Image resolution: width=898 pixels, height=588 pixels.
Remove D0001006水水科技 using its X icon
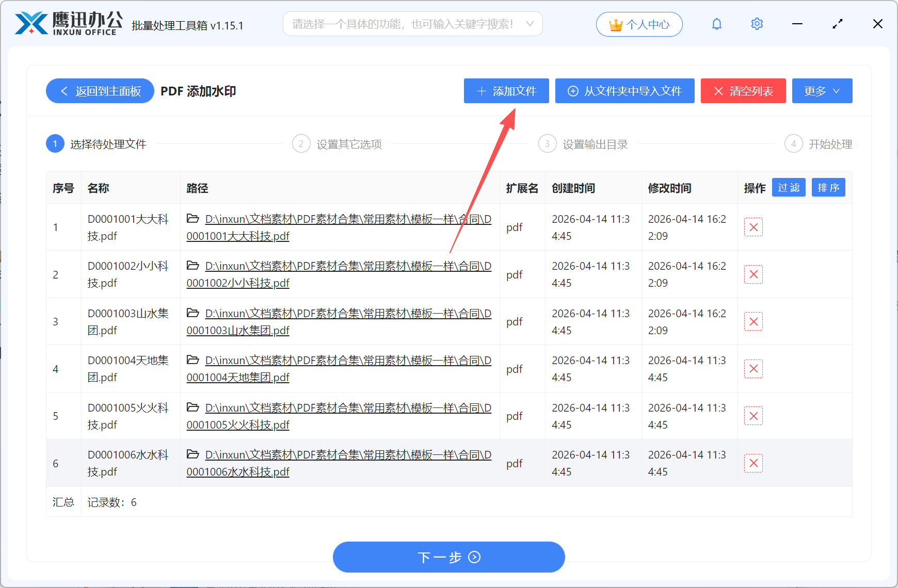coord(753,463)
